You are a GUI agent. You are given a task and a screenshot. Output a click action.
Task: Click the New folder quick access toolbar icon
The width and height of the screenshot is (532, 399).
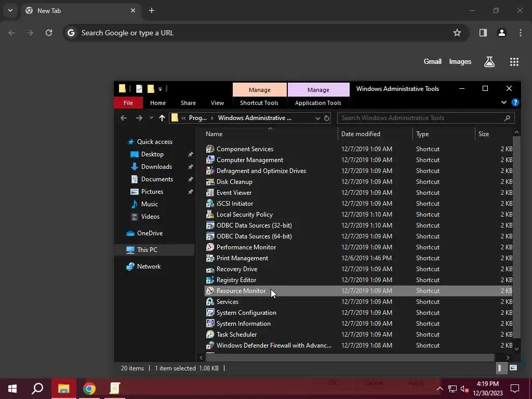151,89
